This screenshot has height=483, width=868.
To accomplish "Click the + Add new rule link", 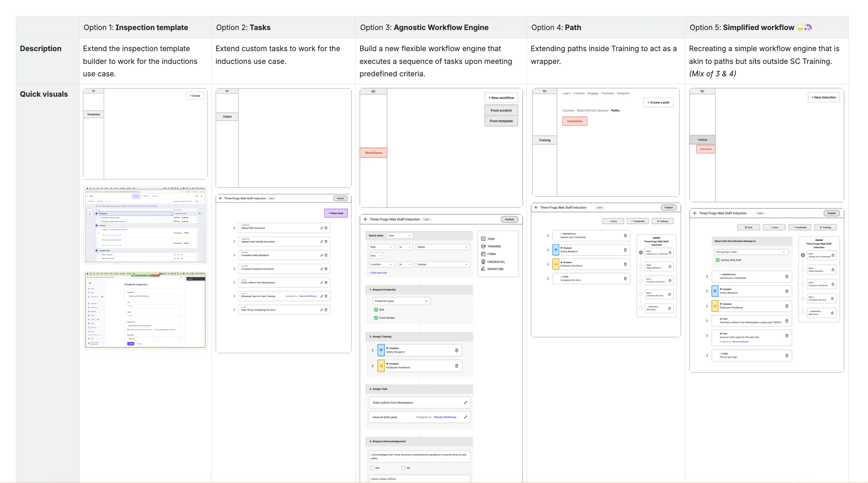I will point(378,273).
